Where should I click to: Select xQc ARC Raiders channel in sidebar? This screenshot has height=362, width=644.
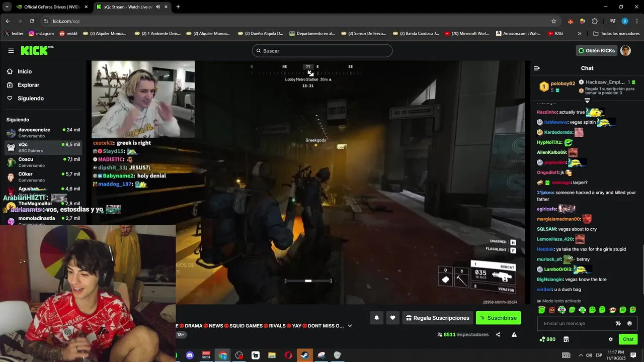[x=43, y=147]
